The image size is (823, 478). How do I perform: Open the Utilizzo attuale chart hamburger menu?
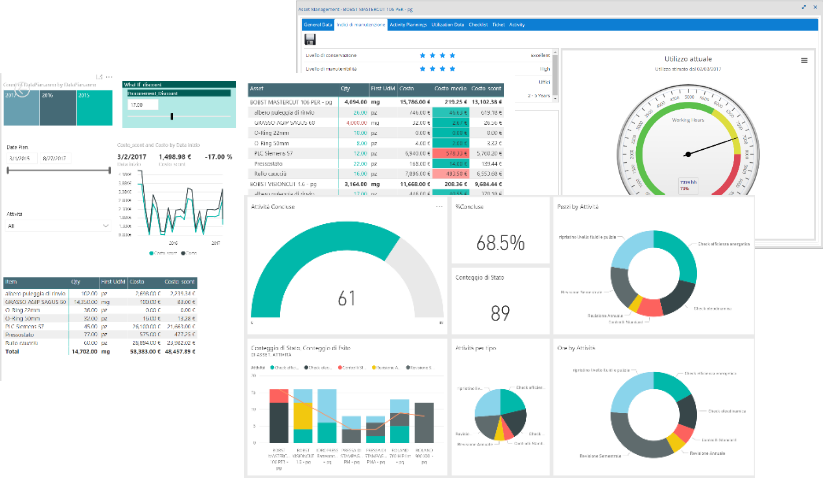pos(803,60)
